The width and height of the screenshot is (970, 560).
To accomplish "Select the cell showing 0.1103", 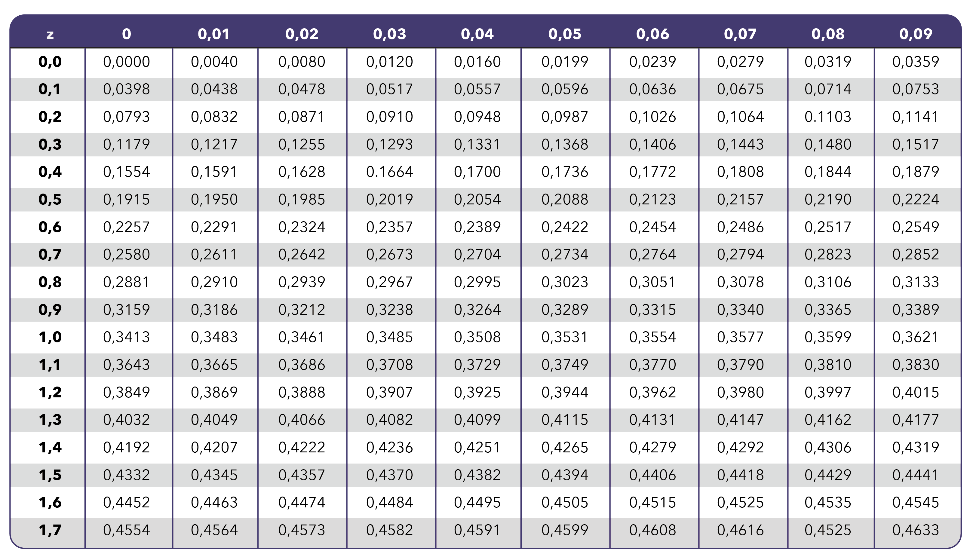I will (x=828, y=117).
